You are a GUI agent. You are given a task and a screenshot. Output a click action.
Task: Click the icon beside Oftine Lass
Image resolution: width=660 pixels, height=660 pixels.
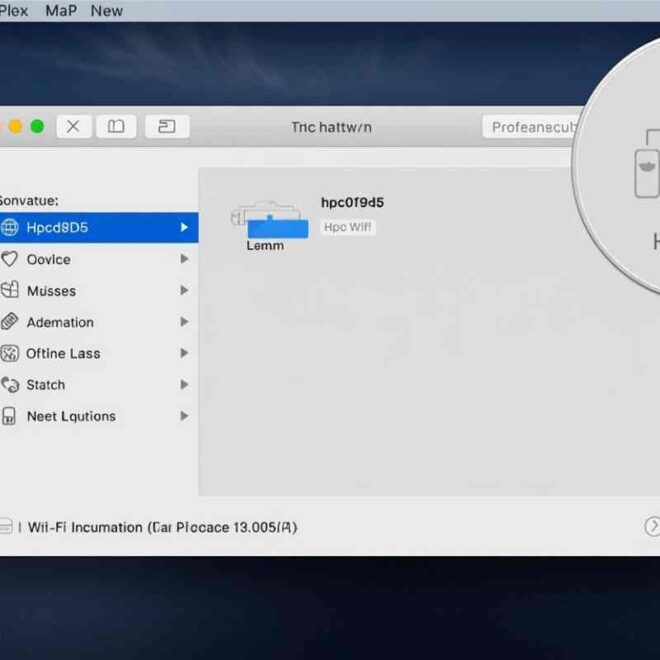click(x=9, y=353)
